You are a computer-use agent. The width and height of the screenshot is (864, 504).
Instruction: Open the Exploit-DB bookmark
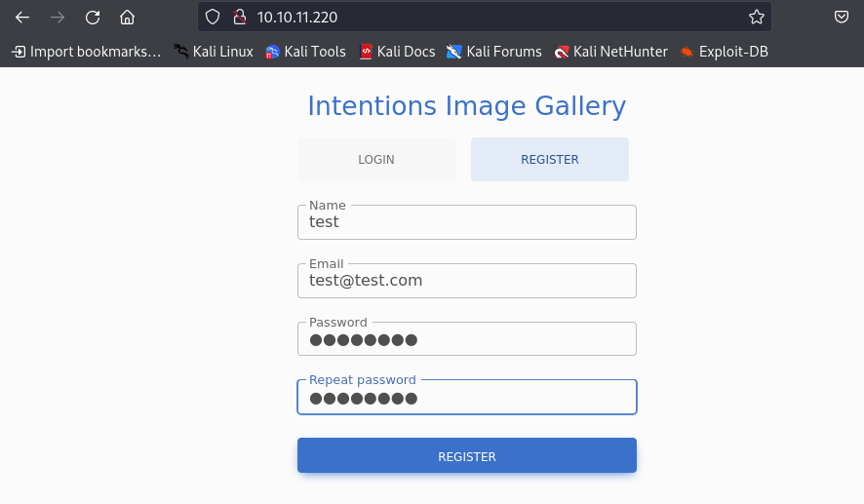coord(724,52)
